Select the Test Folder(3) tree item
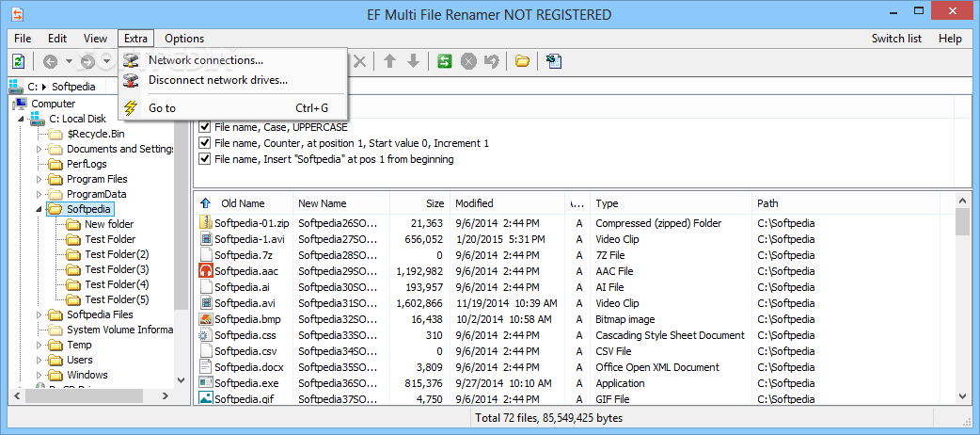 point(117,270)
